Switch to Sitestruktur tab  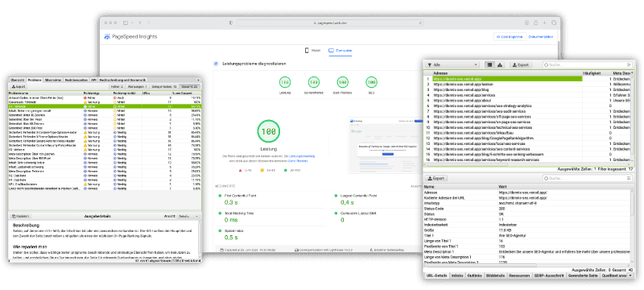click(x=53, y=80)
